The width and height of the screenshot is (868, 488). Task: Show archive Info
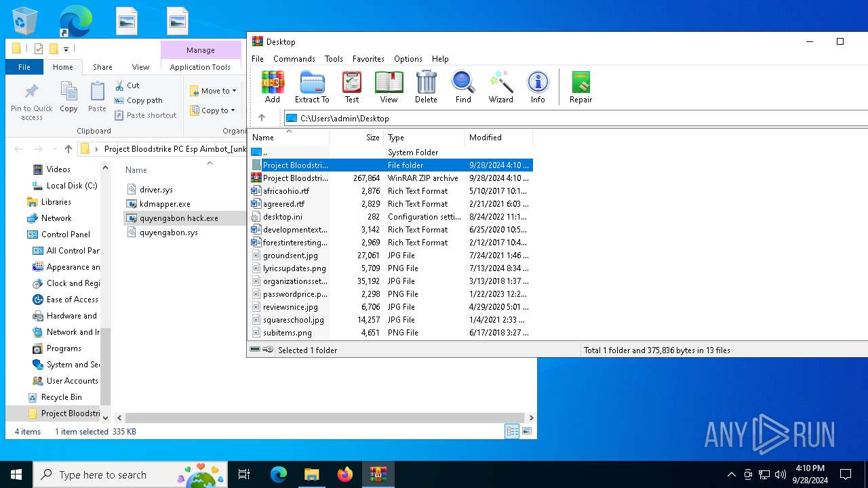pos(538,87)
